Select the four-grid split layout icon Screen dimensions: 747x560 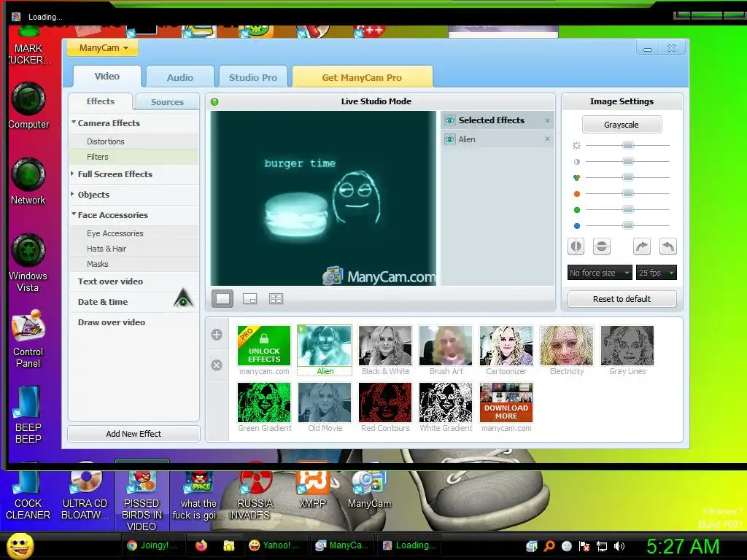[x=276, y=298]
